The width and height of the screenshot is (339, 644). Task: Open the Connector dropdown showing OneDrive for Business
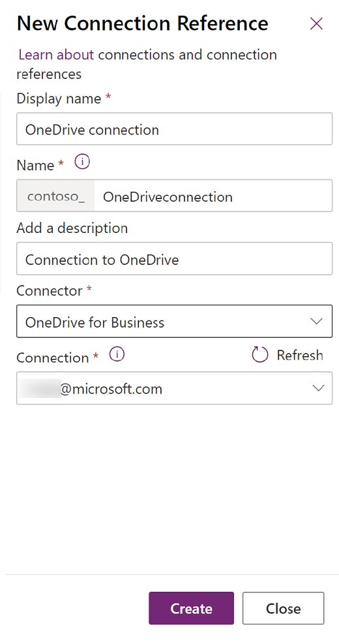(174, 321)
